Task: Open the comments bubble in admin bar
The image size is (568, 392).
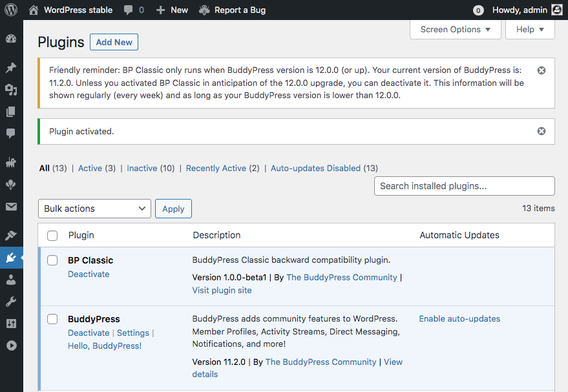Action: pos(128,10)
